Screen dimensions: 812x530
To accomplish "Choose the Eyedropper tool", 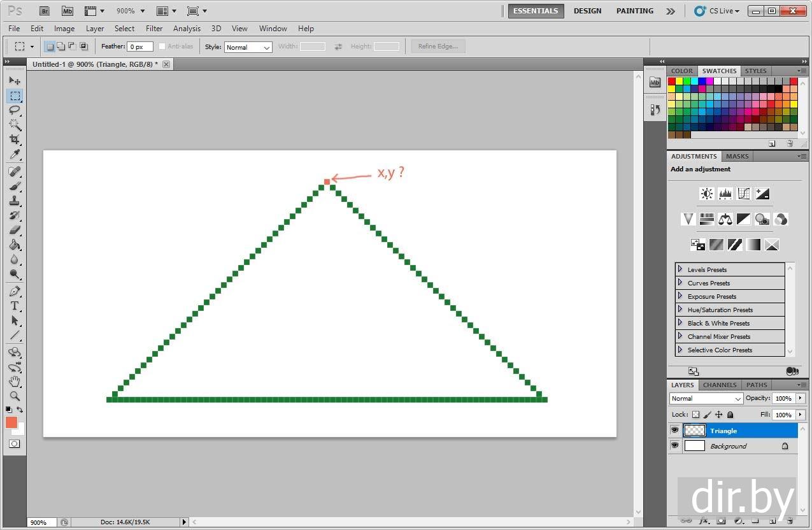I will [x=15, y=155].
